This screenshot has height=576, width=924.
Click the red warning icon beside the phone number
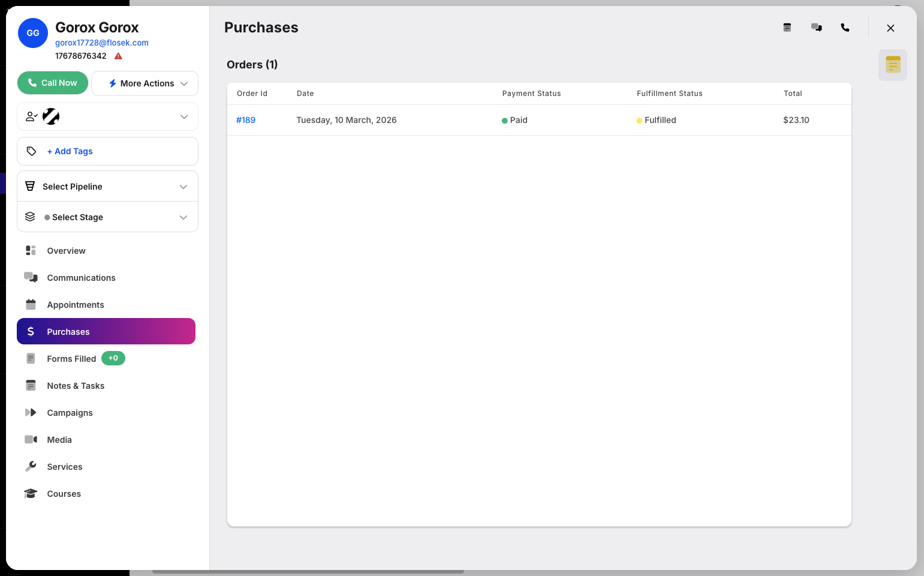118,56
